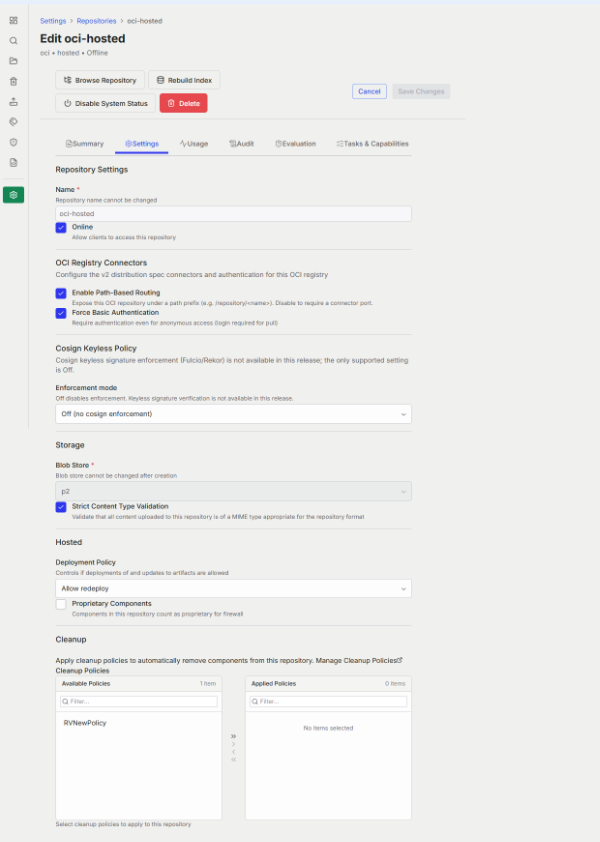Move selected policy right with single-chevron icon
The image size is (600, 842).
click(x=233, y=744)
